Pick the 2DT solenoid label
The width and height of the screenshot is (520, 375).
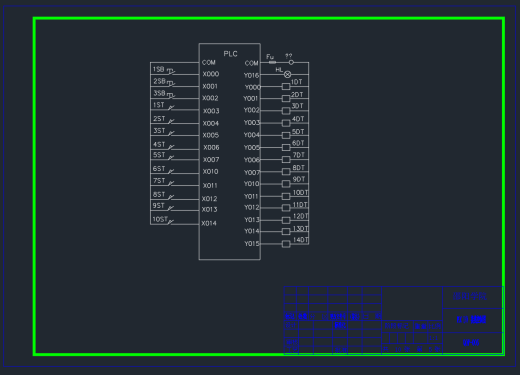pyautogui.click(x=297, y=95)
